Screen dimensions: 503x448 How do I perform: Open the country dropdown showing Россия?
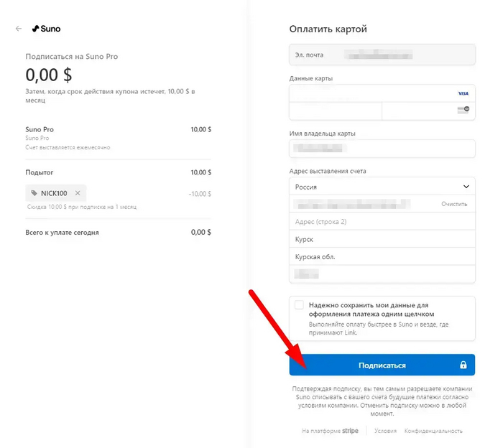point(382,187)
